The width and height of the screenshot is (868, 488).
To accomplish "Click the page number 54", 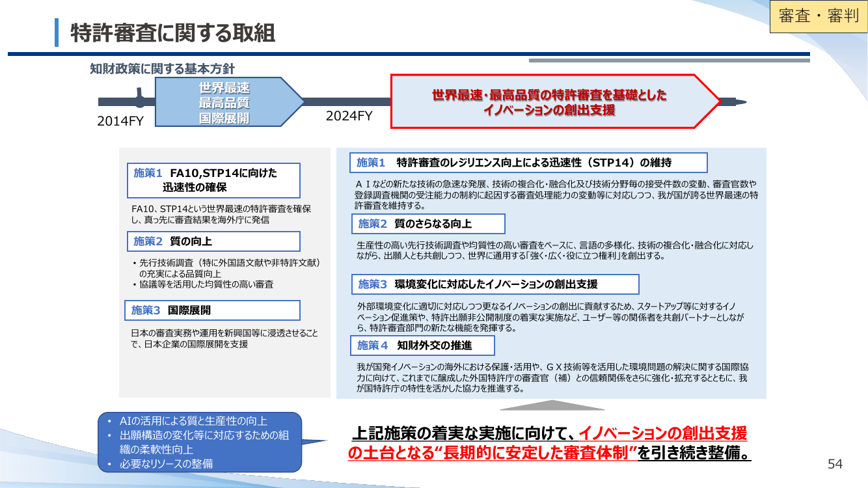I will pos(835,464).
